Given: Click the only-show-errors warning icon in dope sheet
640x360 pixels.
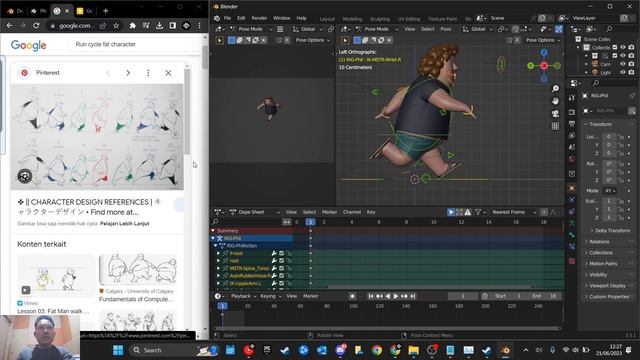Looking at the screenshot, I should [468, 212].
